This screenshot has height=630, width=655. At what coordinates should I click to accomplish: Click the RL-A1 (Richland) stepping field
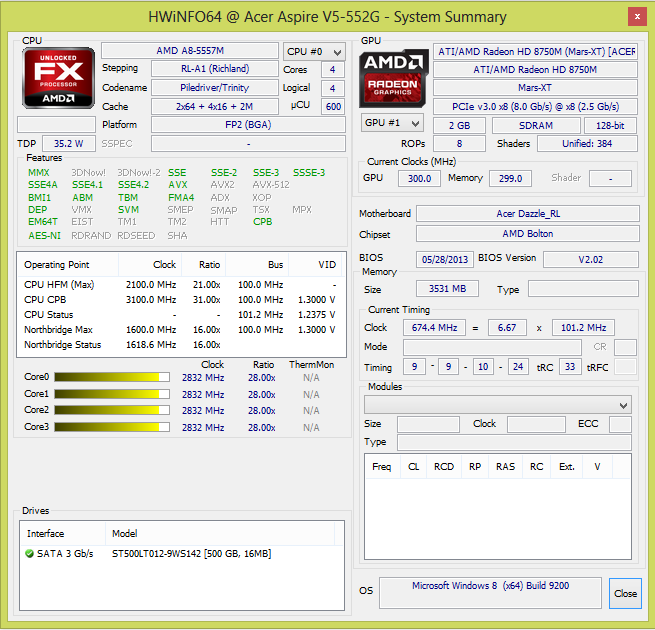[215, 69]
